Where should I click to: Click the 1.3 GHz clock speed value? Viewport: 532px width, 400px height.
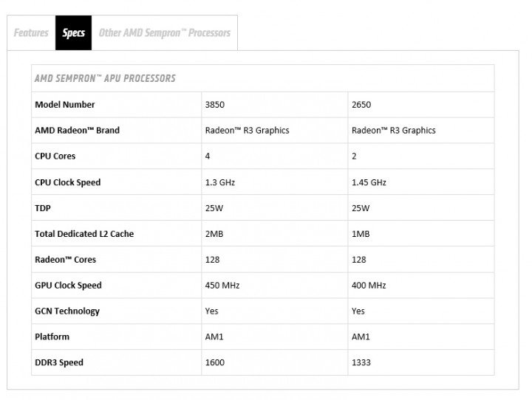point(219,182)
